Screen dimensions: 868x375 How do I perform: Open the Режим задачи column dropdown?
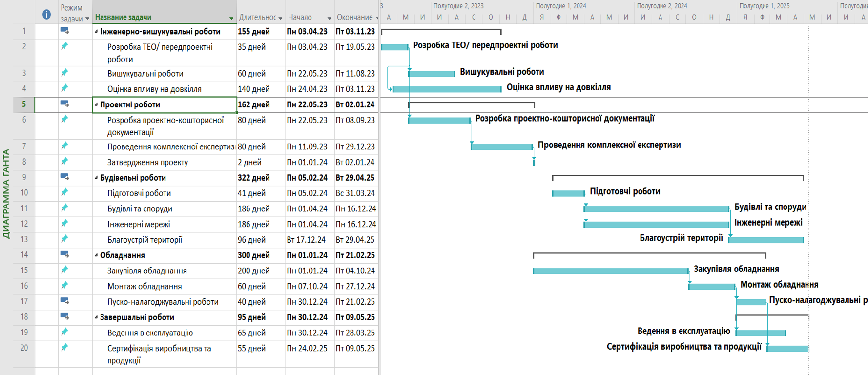87,19
